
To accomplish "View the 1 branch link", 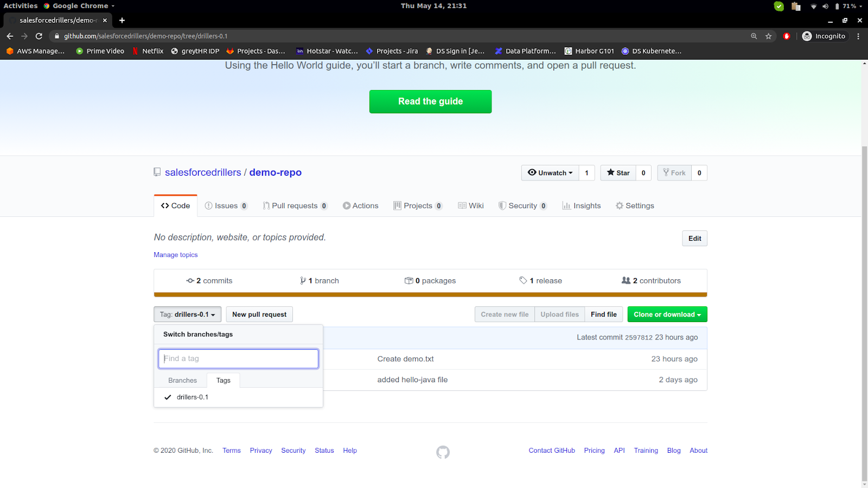I will pos(320,281).
